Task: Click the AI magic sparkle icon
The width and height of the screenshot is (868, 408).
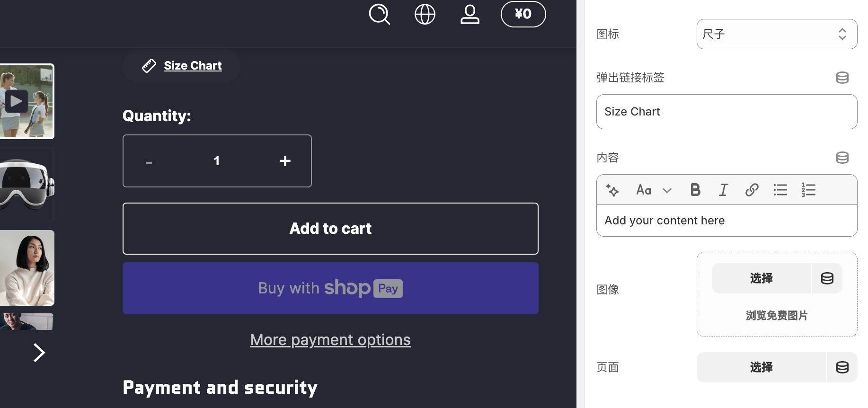Action: coord(612,190)
